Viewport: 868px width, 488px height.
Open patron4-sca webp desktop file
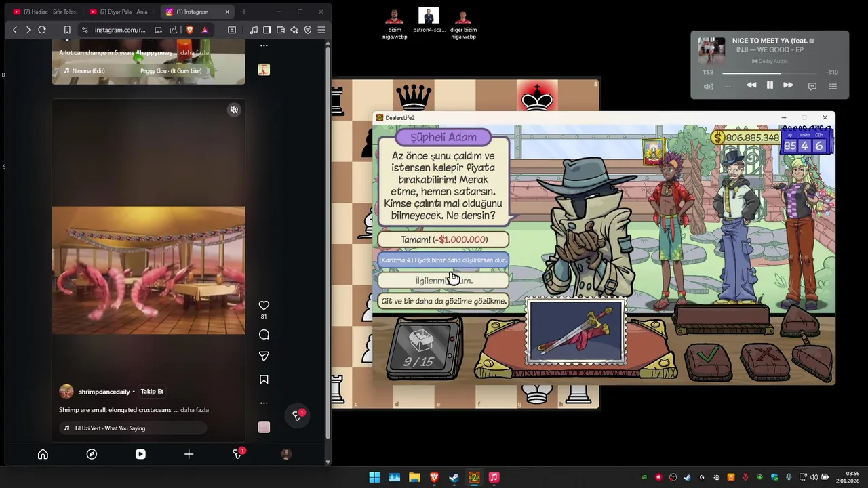(x=429, y=21)
